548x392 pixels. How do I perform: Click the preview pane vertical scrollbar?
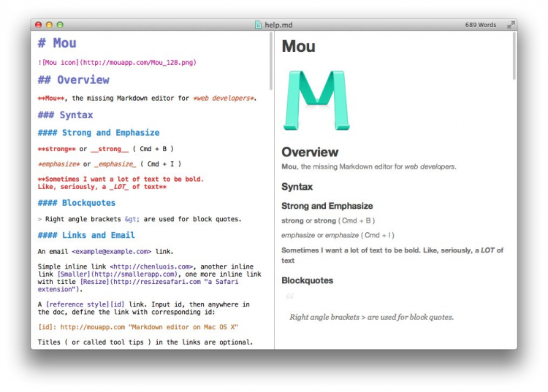(x=514, y=56)
